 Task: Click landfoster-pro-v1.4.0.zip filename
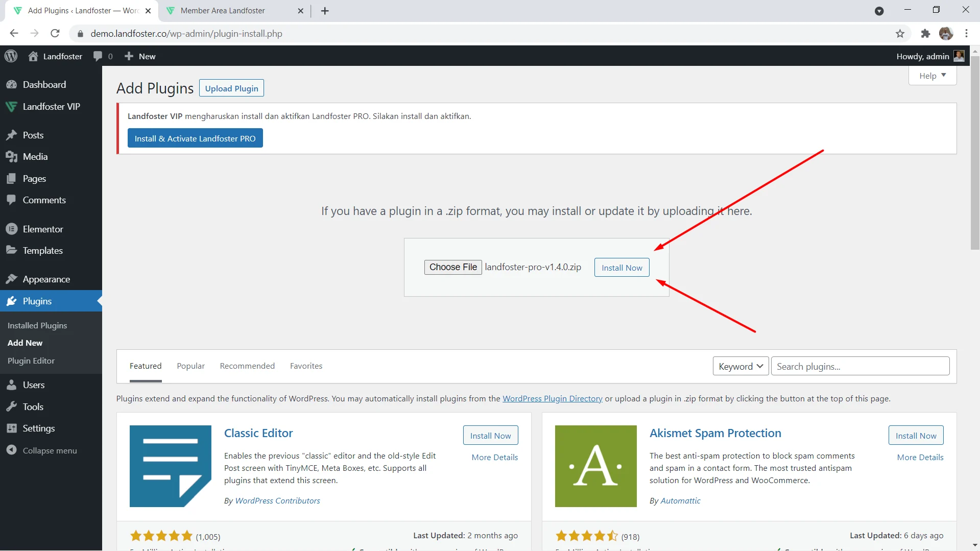tap(533, 267)
